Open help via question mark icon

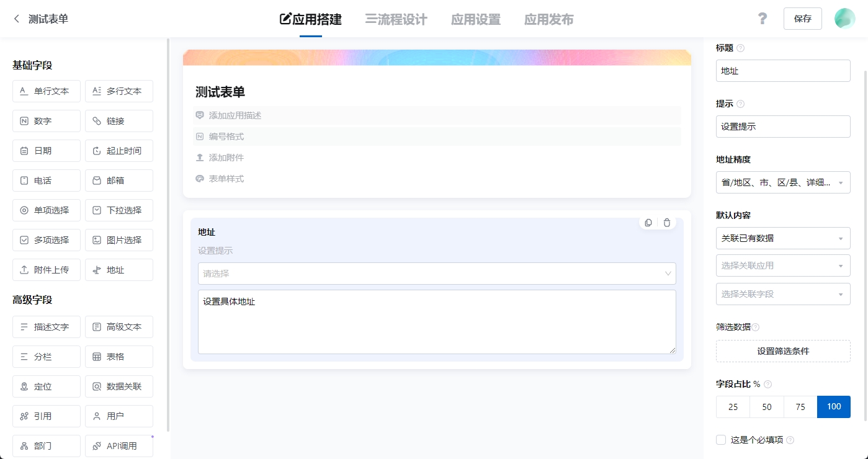(x=762, y=19)
